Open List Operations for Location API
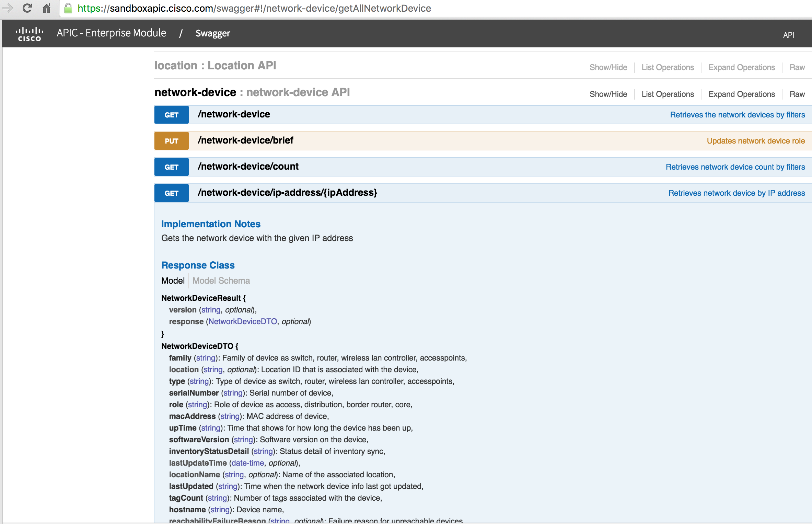The image size is (812, 524). 668,67
